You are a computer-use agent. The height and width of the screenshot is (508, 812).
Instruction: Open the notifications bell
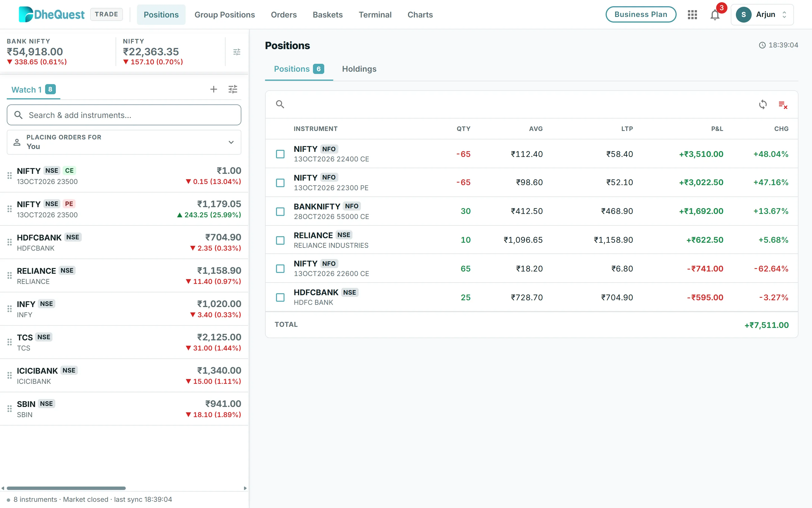tap(715, 15)
